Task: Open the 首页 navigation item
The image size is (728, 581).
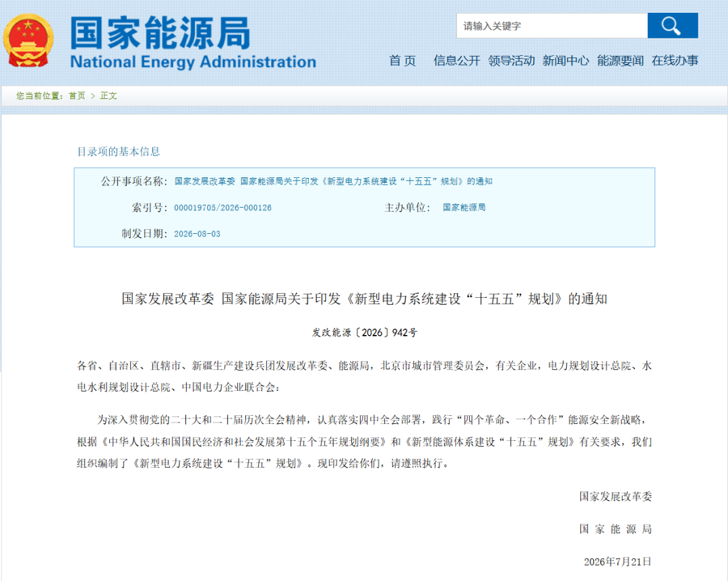Action: pyautogui.click(x=402, y=61)
